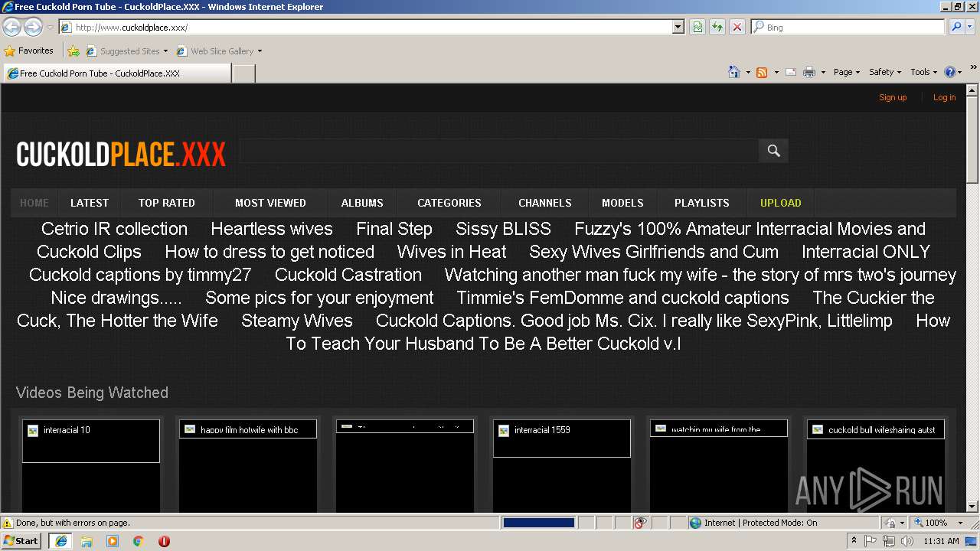This screenshot has height=551, width=980.
Task: Open the Page menu
Action: tap(846, 72)
